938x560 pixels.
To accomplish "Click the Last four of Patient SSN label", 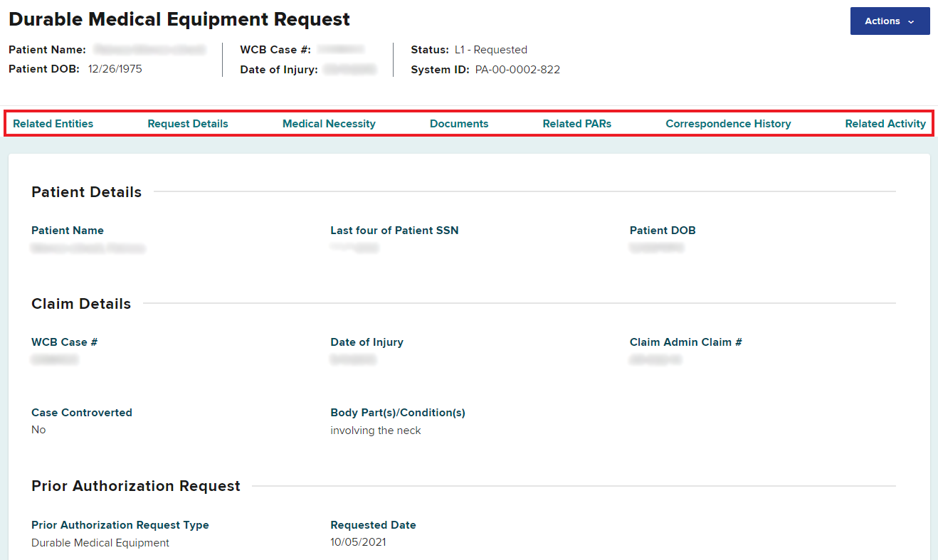I will tap(394, 231).
